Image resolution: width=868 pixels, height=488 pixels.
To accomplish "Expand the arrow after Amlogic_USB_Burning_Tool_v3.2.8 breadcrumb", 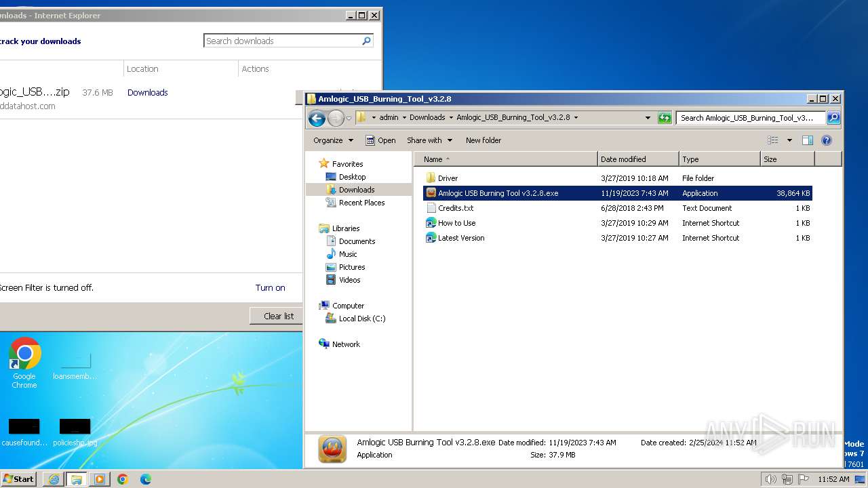I will tap(576, 117).
